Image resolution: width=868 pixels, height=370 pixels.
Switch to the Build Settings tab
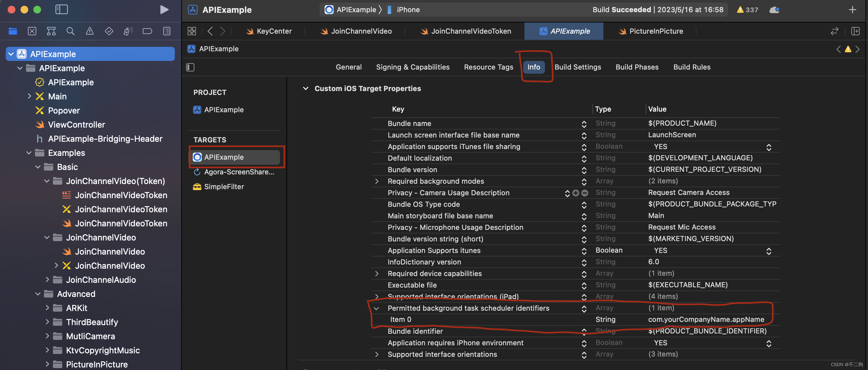coord(577,67)
